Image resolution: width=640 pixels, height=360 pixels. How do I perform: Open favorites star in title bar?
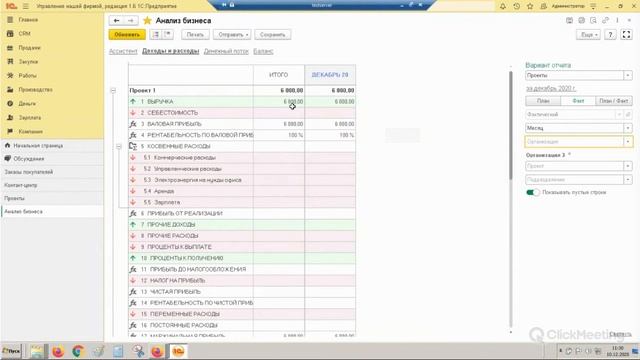click(530, 6)
